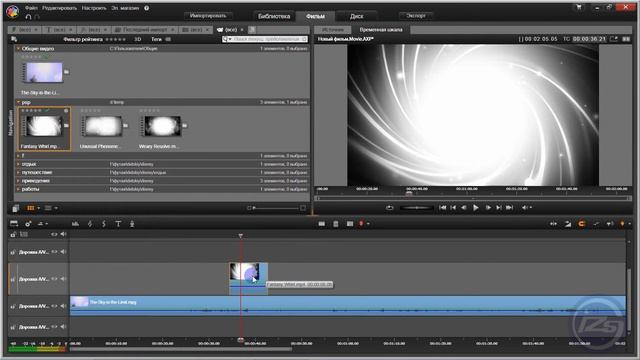Open the storyboard toggle icon on timeline toolbar
This screenshot has width=640, height=360.
[x=14, y=224]
